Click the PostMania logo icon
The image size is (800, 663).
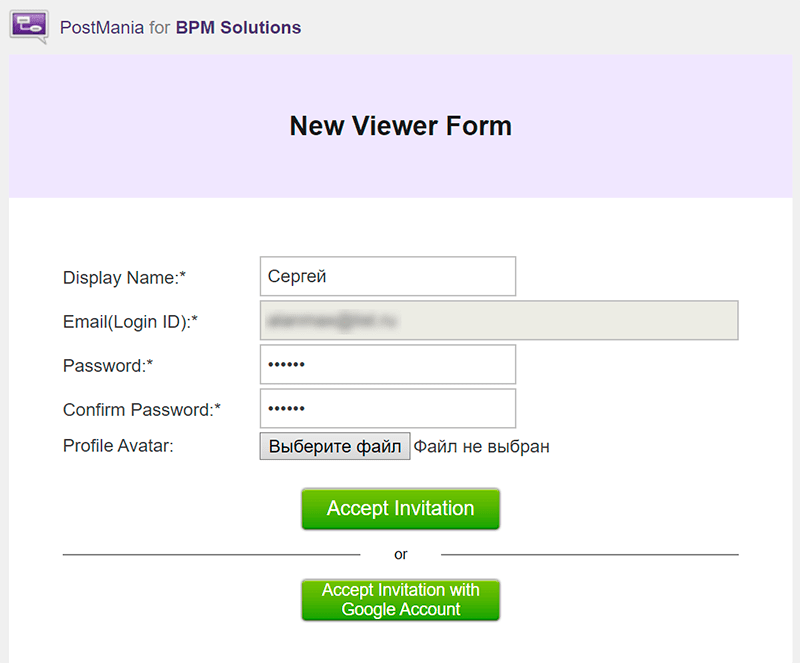(29, 25)
